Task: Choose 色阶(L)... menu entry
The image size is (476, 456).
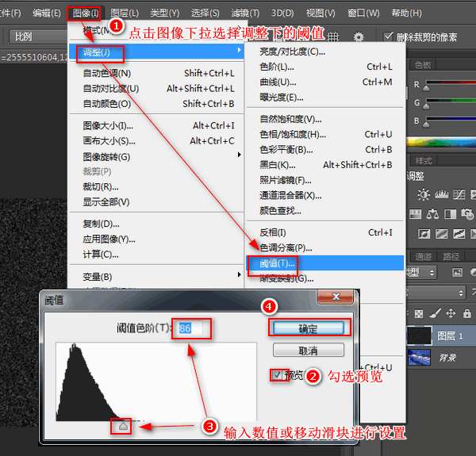Action: pos(324,67)
